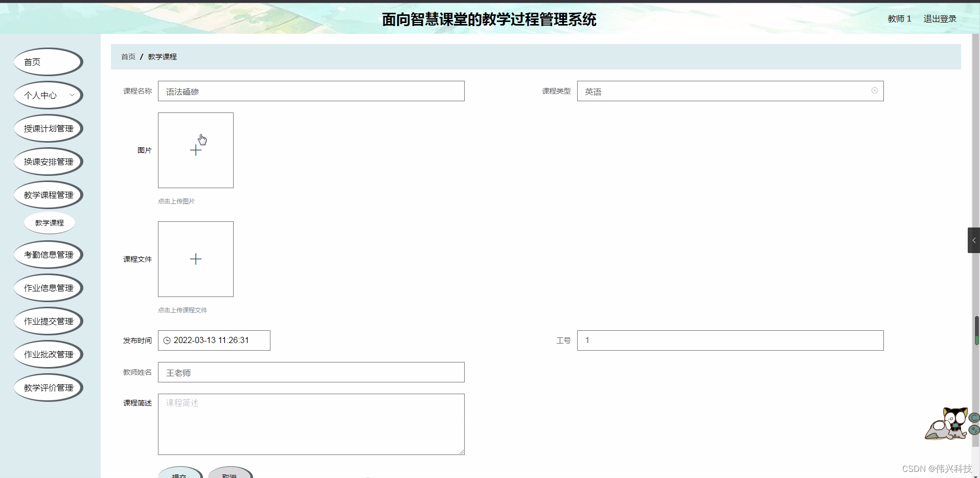Open the 教学评价管理 sidebar section
Image resolution: width=980 pixels, height=478 pixels.
[48, 388]
